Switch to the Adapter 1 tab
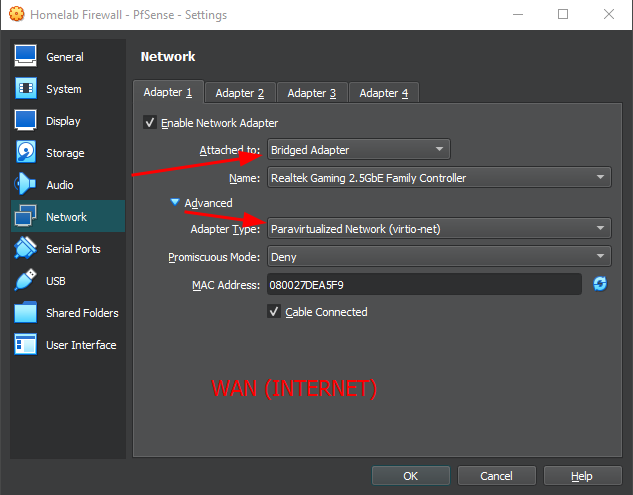Screen dimensions: 633x495 tap(168, 92)
